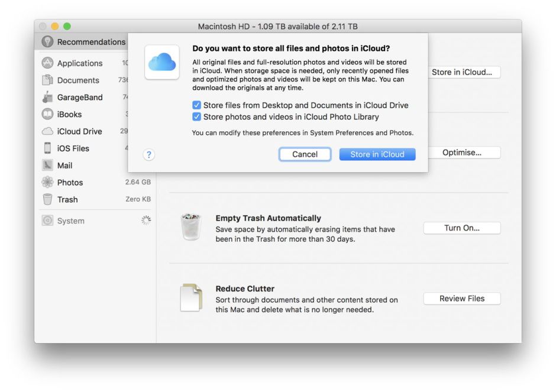Select the System item in sidebar
This screenshot has height=392, width=556.
click(70, 221)
